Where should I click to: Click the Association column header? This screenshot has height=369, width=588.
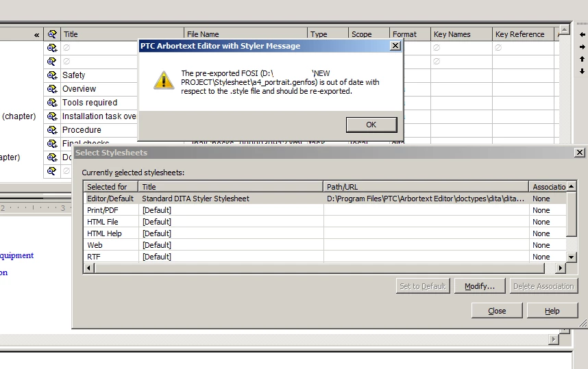coord(548,187)
